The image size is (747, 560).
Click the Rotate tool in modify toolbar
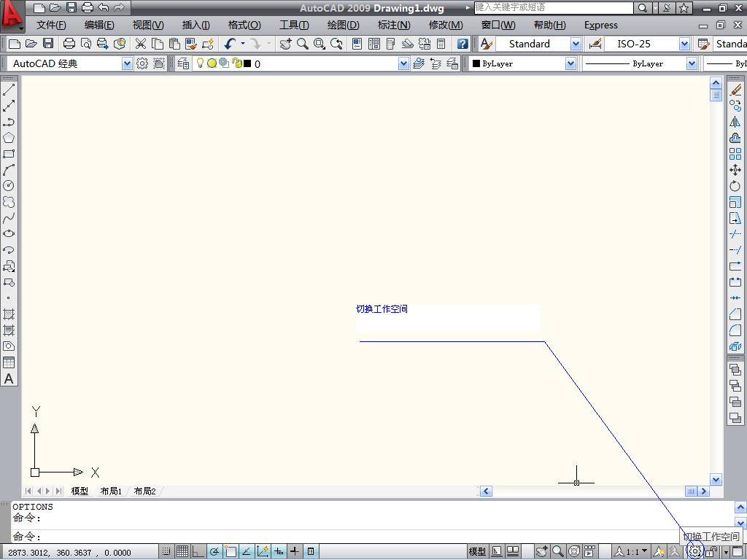735,186
